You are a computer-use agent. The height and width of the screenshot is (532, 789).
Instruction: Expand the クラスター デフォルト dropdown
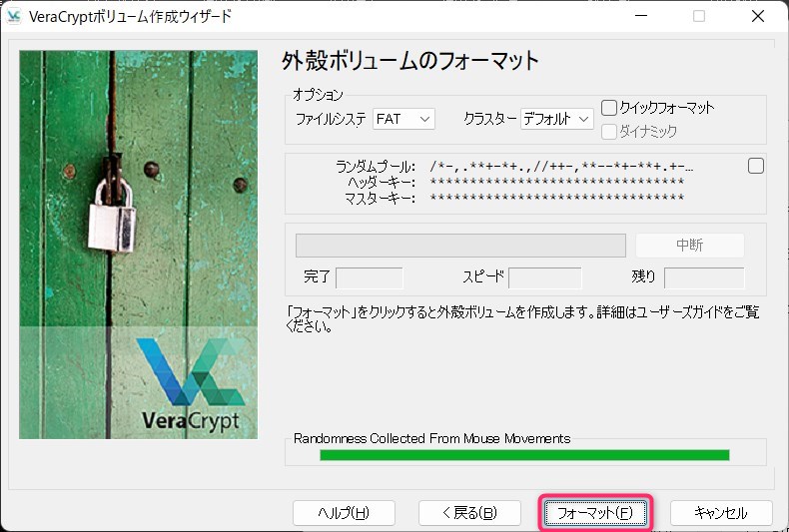click(557, 119)
